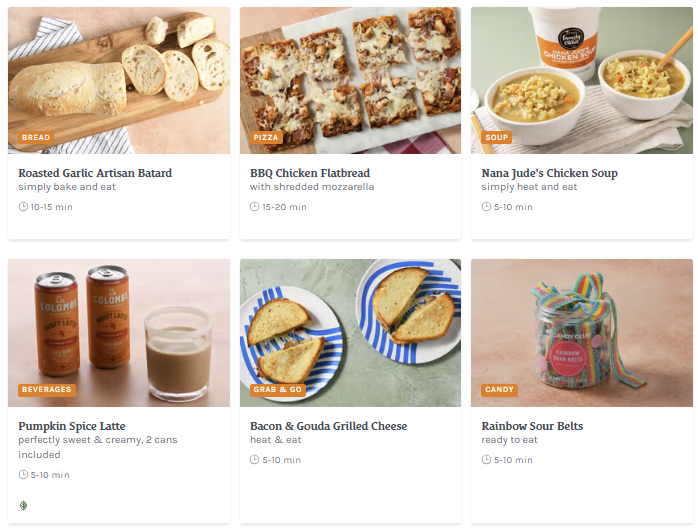Click the clock icon on Bacon & Gouda Grilled Cheese
The height and width of the screenshot is (529, 698).
pyautogui.click(x=255, y=460)
